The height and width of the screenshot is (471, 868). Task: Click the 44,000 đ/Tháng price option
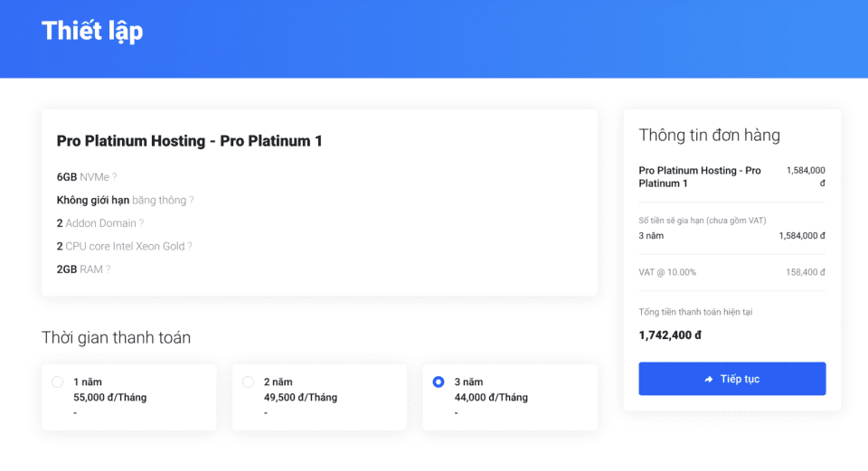pos(491,398)
